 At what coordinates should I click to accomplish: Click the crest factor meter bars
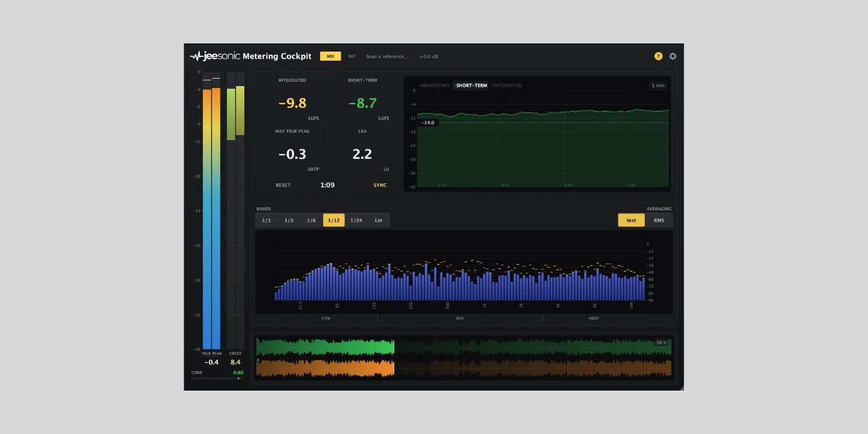236,211
